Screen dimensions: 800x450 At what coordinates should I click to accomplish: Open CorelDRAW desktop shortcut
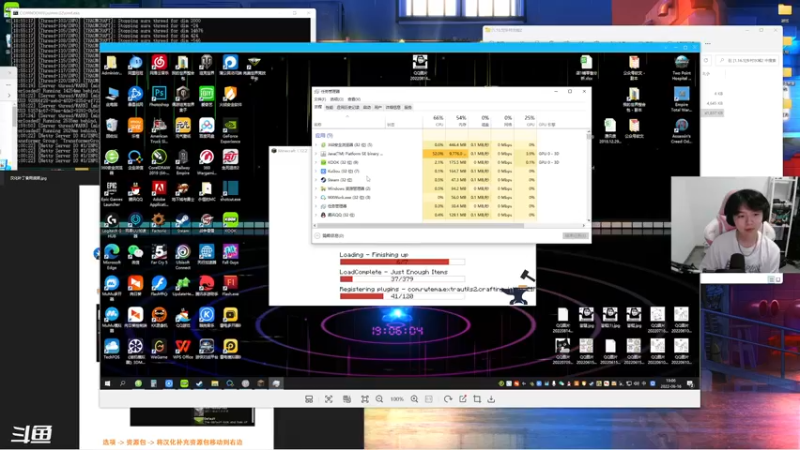click(x=159, y=162)
